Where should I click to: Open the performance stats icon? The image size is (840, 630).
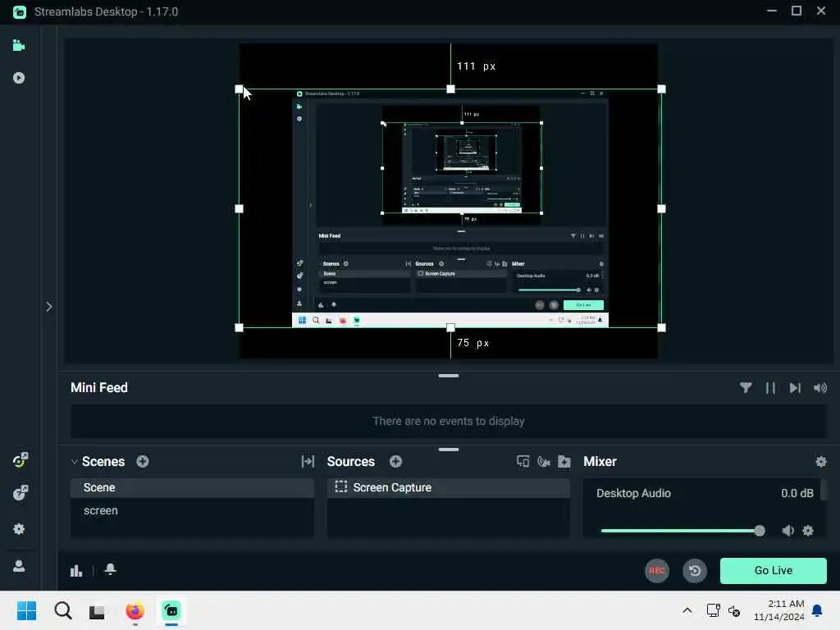(x=76, y=571)
